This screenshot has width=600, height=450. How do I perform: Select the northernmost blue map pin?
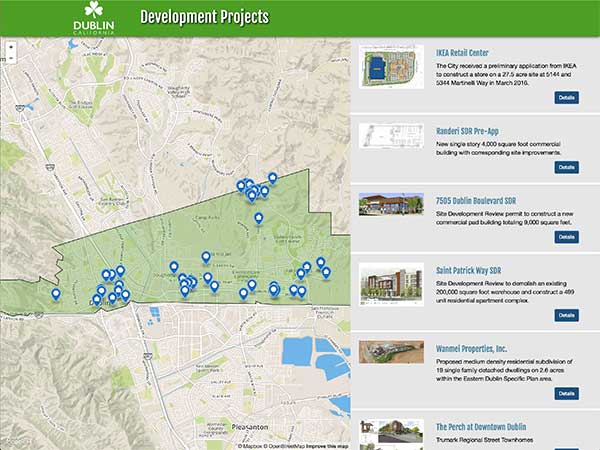pyautogui.click(x=272, y=177)
